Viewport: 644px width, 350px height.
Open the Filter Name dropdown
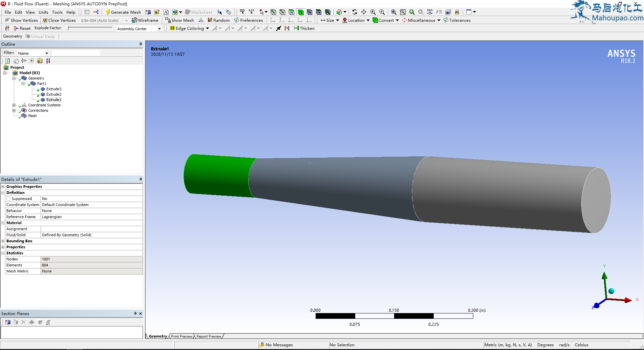tap(47, 53)
